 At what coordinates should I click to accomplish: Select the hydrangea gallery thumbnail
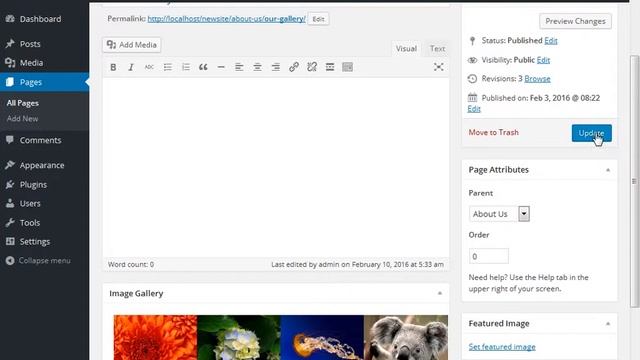point(239,338)
